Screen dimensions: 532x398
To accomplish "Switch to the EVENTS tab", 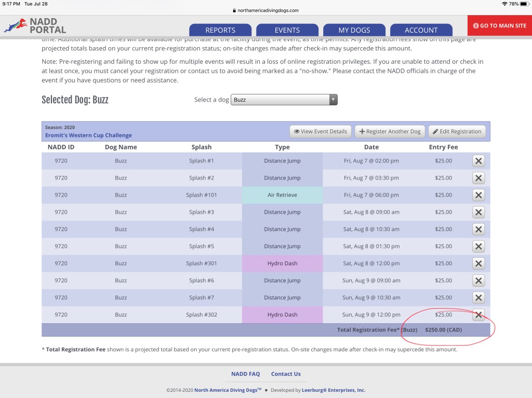I will (287, 30).
